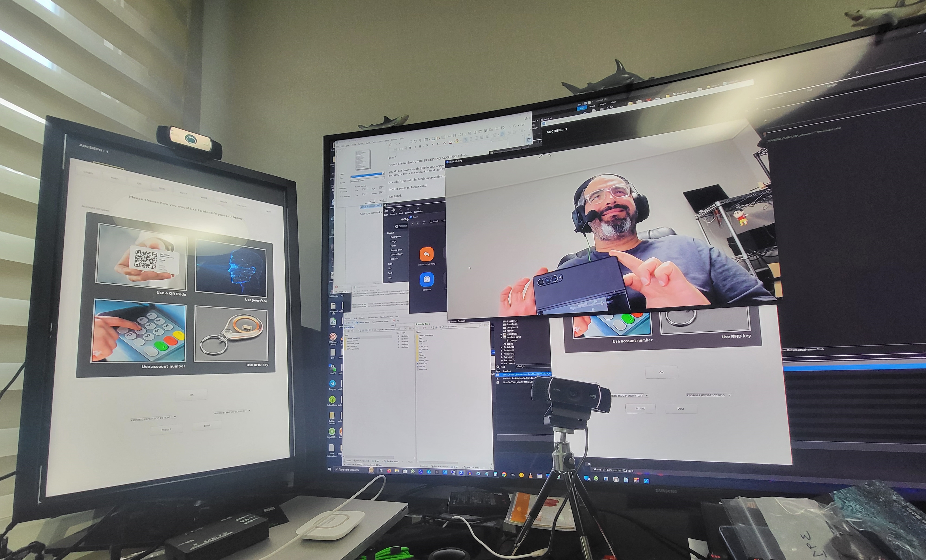Click the Auth tab on left monitor

(x=114, y=178)
